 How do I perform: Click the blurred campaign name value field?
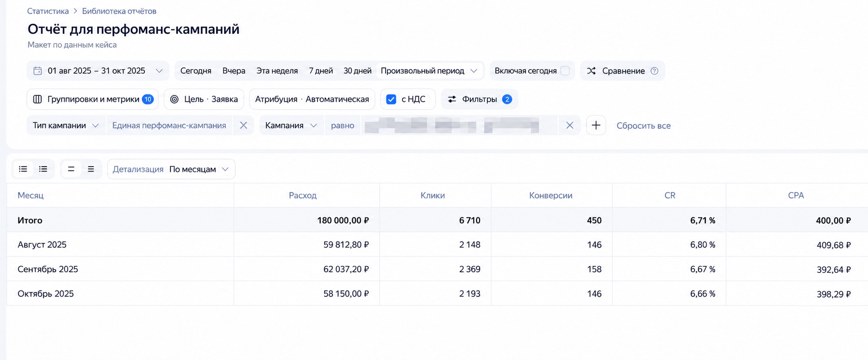[x=459, y=125]
